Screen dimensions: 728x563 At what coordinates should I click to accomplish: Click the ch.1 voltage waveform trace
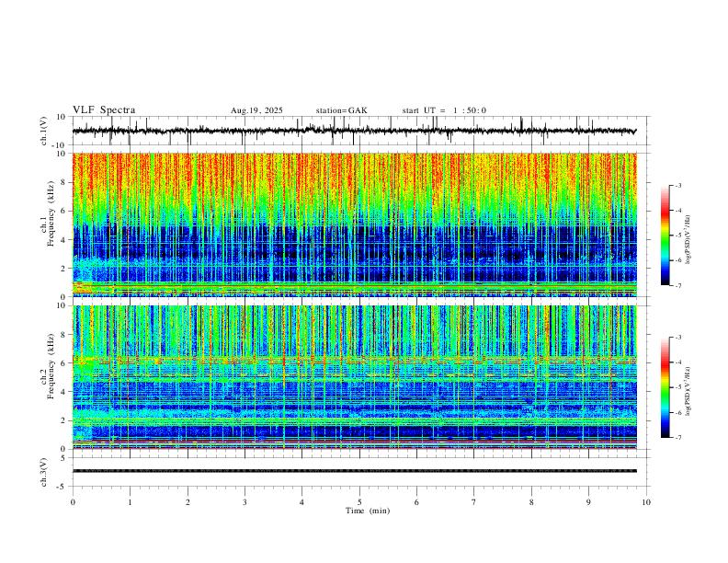[354, 131]
